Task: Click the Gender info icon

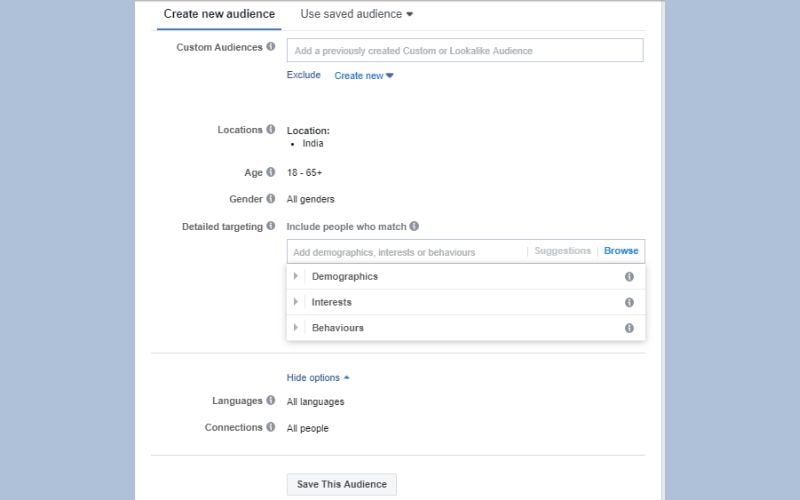Action: point(271,199)
